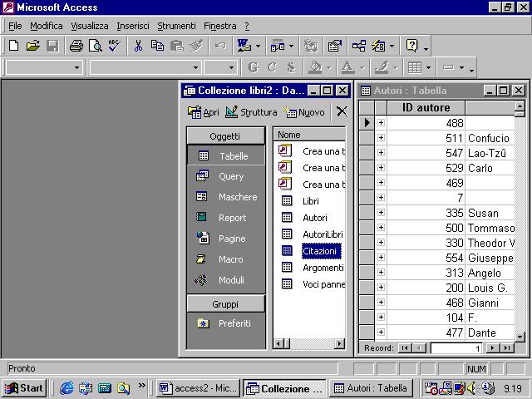Open the Modifica menu
The width and height of the screenshot is (532, 399).
(47, 26)
